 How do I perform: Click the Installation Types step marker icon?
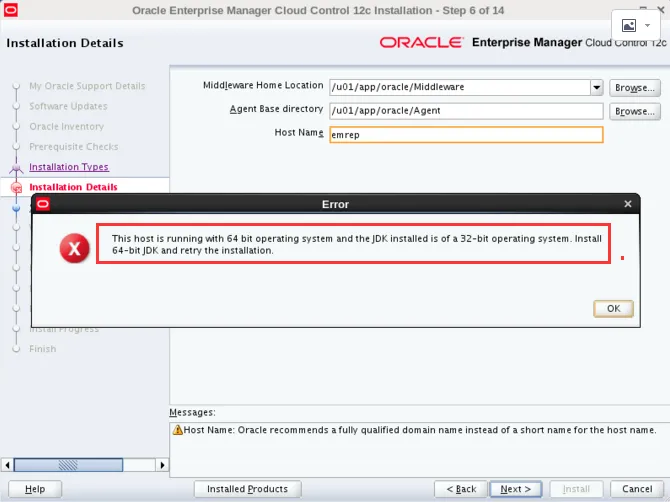(x=16, y=167)
